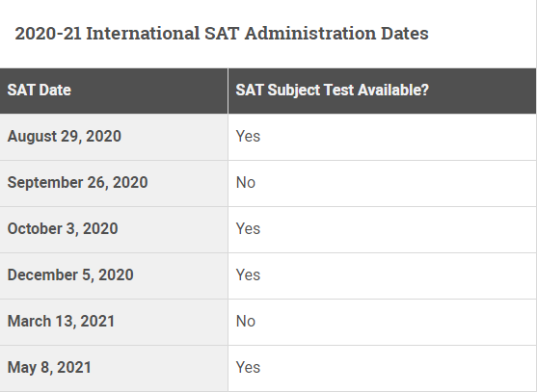Viewport: 537px width, 392px height.
Task: Click Yes next to May 8, 2021
Action: [248, 367]
